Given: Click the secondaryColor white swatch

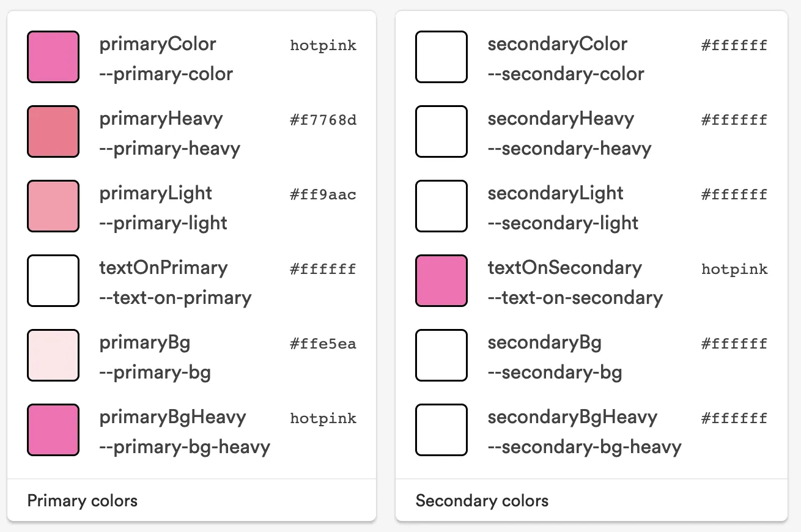Looking at the screenshot, I should coord(441,56).
